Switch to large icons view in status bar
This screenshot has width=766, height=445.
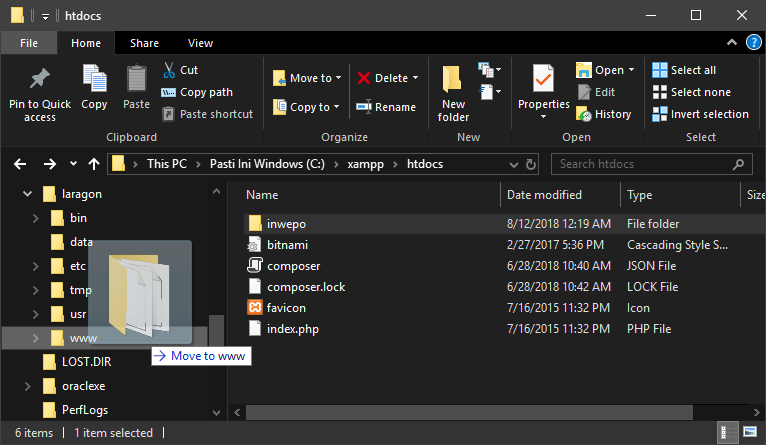(x=750, y=433)
